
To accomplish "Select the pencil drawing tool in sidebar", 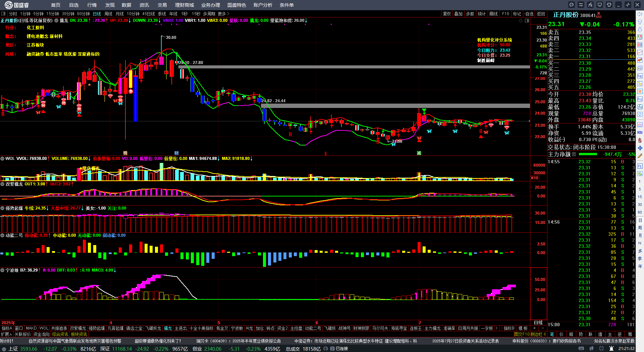I will coord(640,156).
